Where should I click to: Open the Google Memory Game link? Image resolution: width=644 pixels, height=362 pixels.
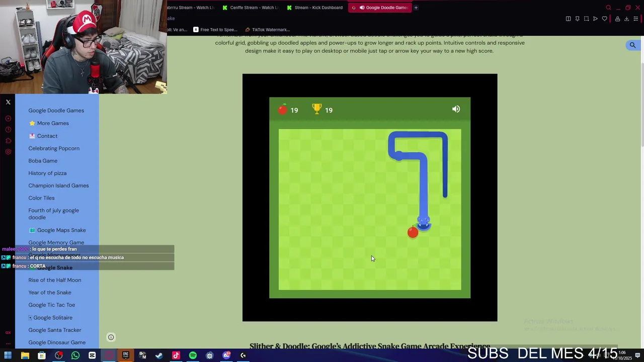click(x=56, y=243)
